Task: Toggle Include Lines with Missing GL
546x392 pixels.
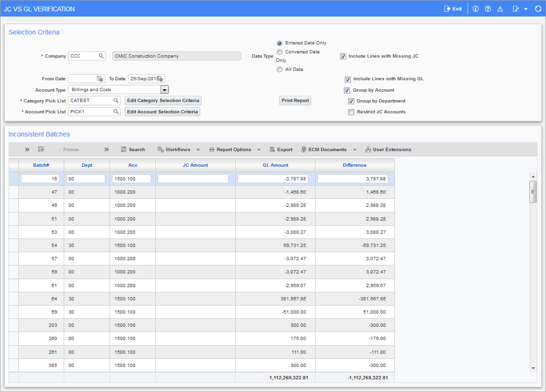Action: click(348, 79)
